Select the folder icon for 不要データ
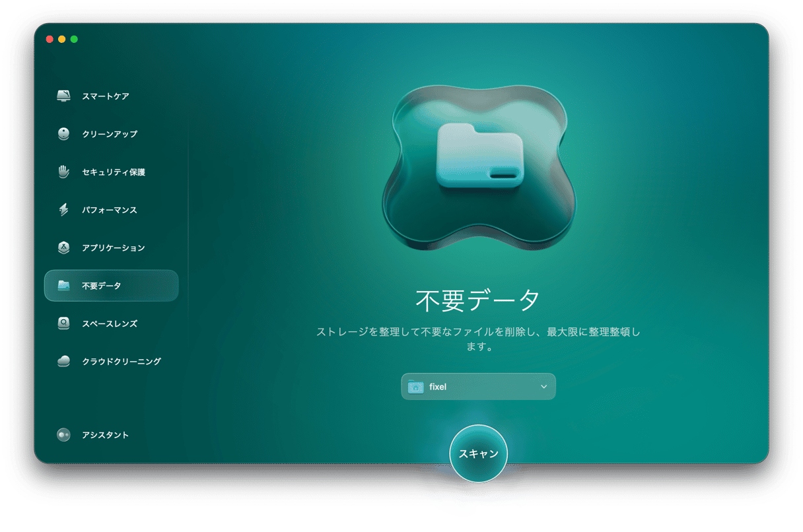Viewport: 803px width, 532px height. tap(63, 286)
